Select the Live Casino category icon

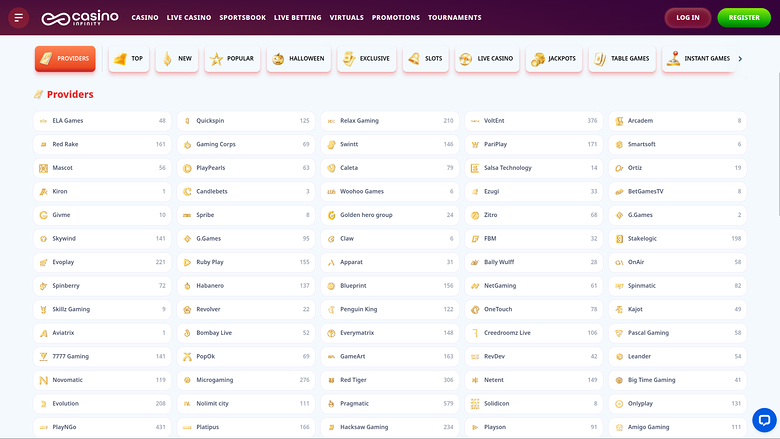tap(465, 59)
